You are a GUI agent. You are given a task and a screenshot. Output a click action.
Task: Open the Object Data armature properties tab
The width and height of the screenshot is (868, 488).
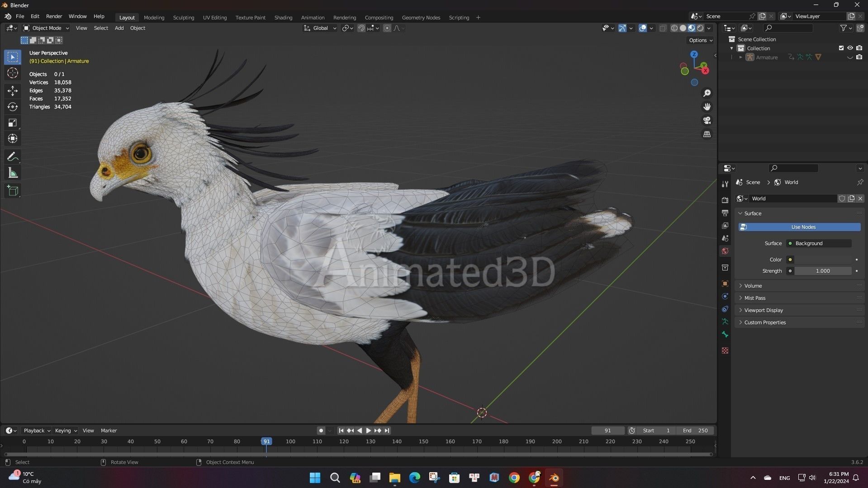click(725, 322)
